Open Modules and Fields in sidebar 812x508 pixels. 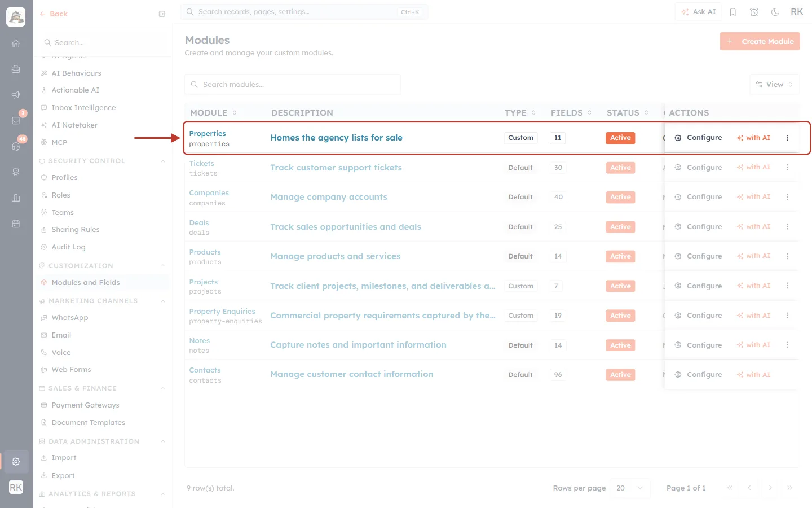(x=102, y=283)
